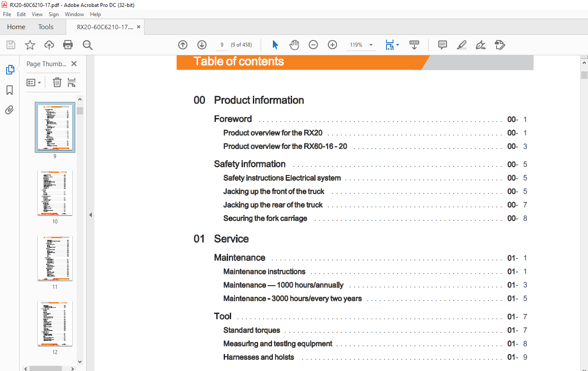588x371 pixels.
Task: Select page 10 thumbnail
Action: coord(55,193)
